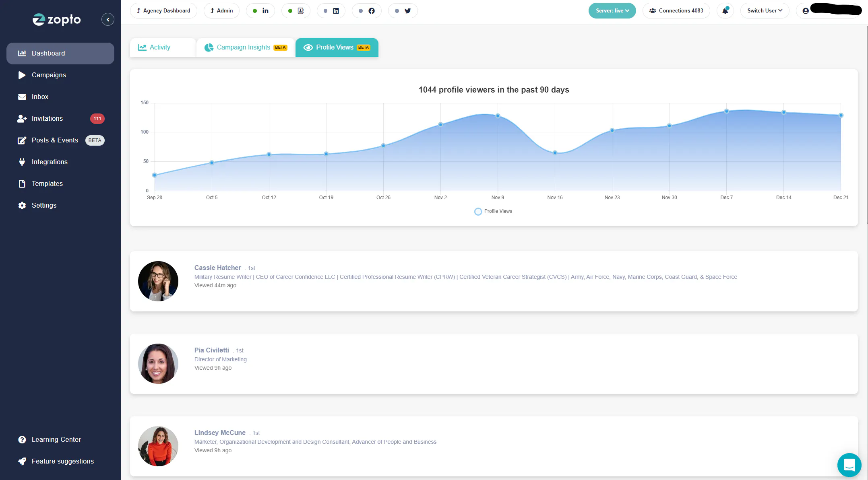This screenshot has height=480, width=868.
Task: Click the Invitations user-plus icon
Action: click(x=22, y=118)
